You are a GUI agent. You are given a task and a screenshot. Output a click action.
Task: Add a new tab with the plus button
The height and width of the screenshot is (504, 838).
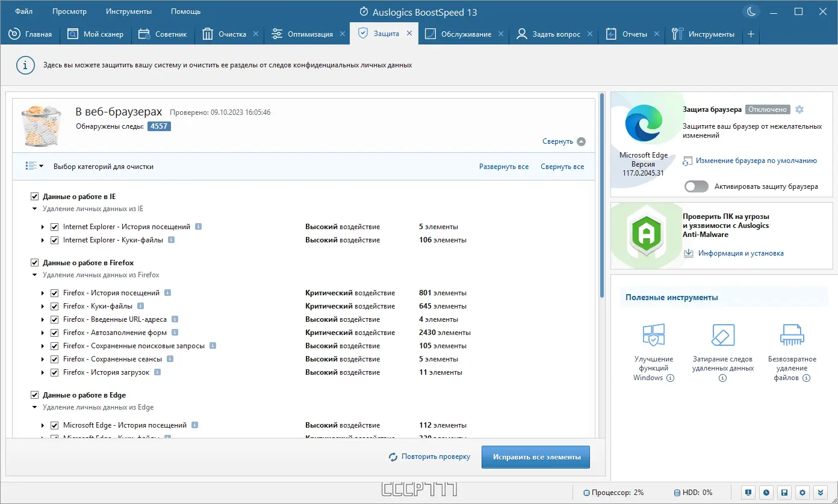point(751,34)
